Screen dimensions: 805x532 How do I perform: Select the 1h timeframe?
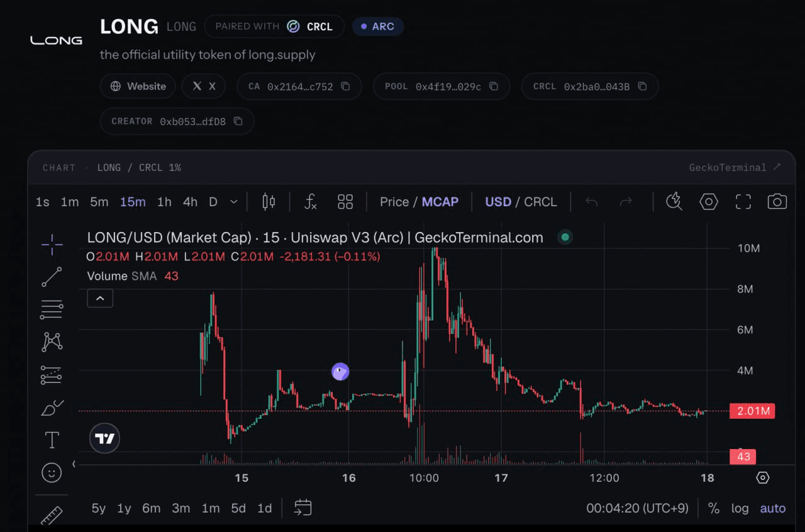164,202
